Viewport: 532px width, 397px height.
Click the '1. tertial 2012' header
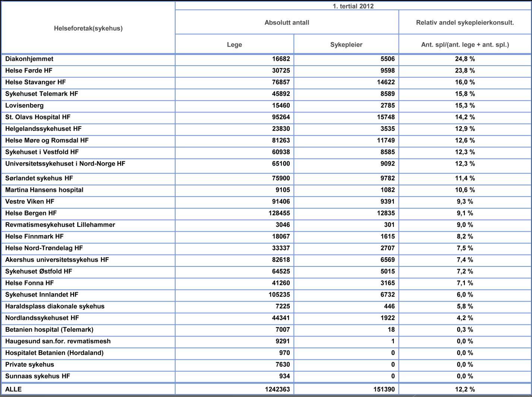(353, 6)
